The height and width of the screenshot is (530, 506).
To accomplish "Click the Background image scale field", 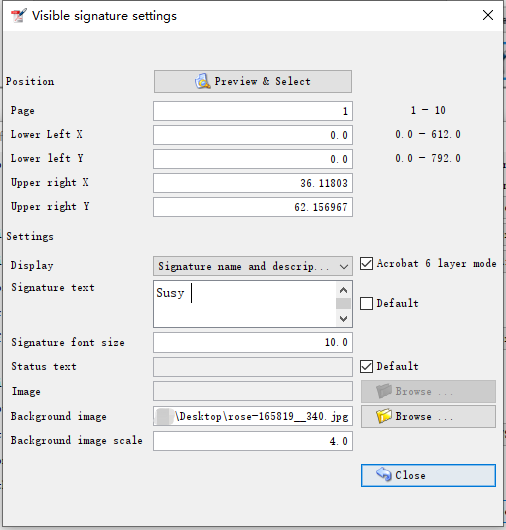I will [253, 441].
